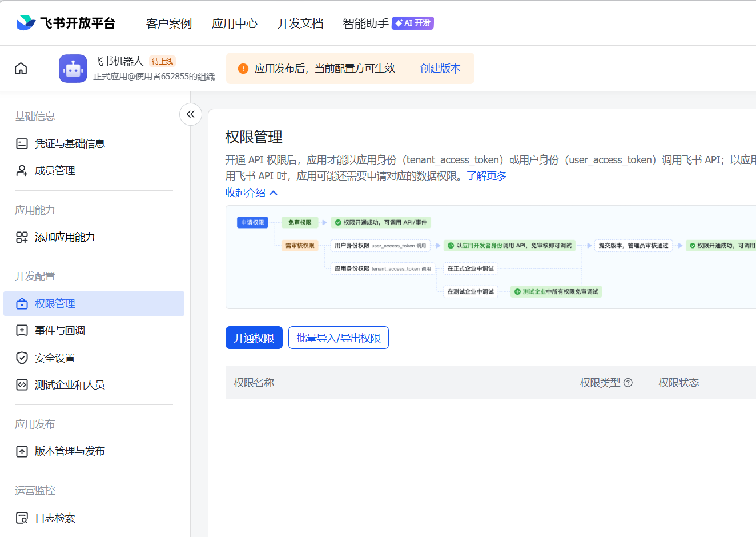The image size is (756, 537).
Task: Click 权限状态 column header
Action: pyautogui.click(x=678, y=383)
